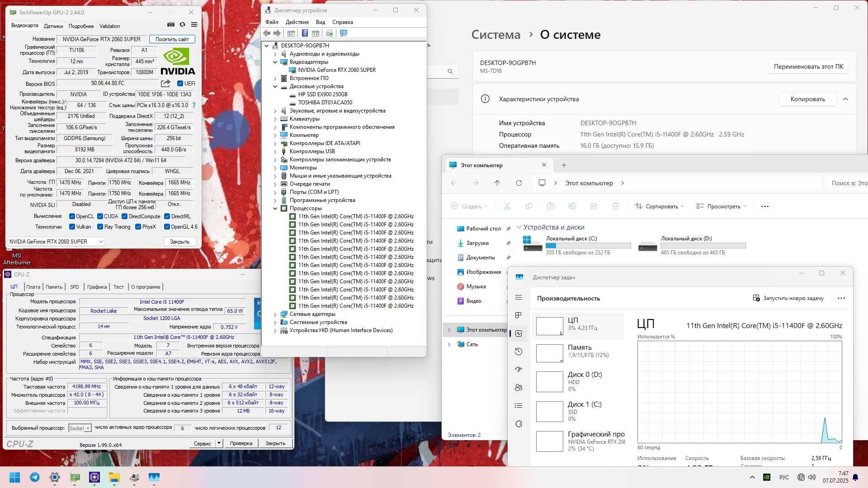Click BIOS share/export icon in GPU-Z
Viewport: 868px width, 488px height.
tap(166, 83)
